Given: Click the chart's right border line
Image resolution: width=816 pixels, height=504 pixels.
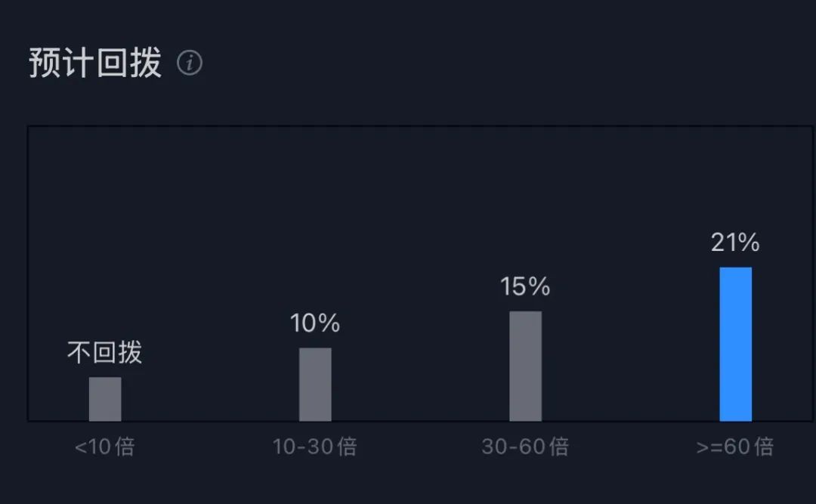Looking at the screenshot, I should (x=813, y=272).
